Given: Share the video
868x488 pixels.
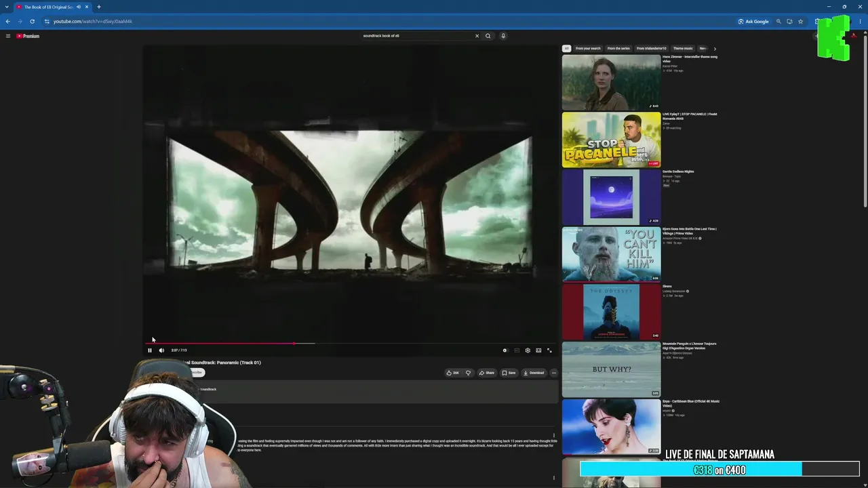Looking at the screenshot, I should point(487,373).
